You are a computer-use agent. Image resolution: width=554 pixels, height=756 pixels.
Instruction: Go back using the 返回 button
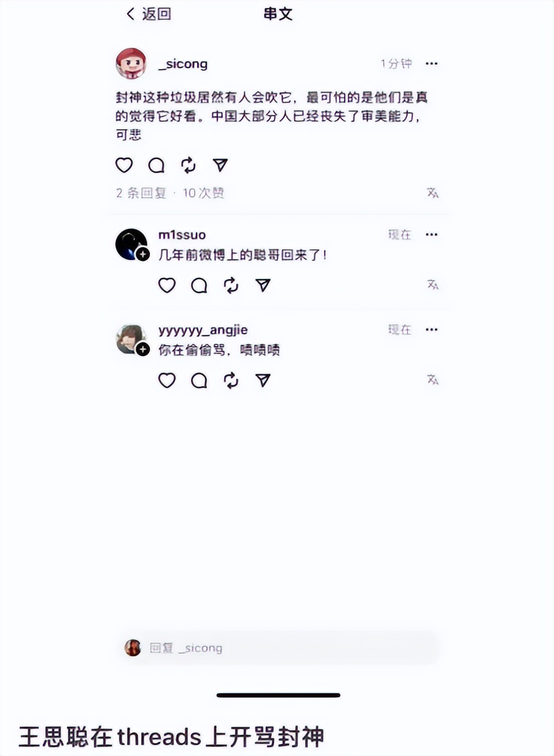(x=149, y=14)
